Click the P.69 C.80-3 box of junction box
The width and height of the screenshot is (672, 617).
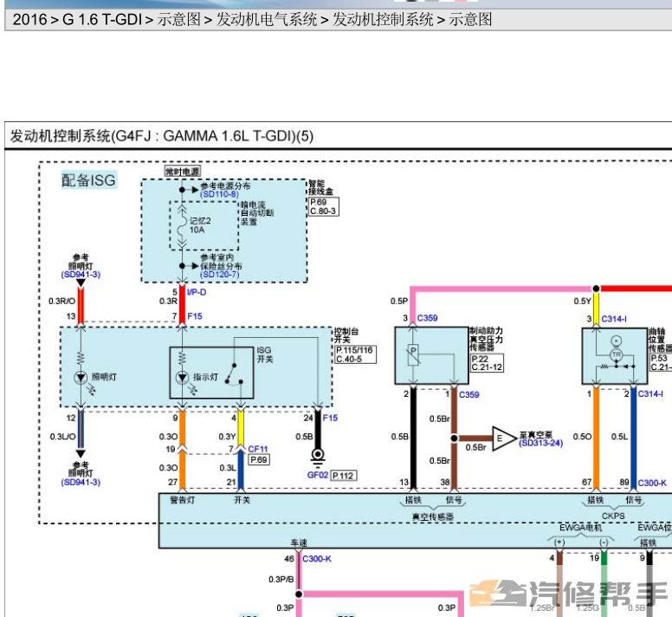pos(324,206)
